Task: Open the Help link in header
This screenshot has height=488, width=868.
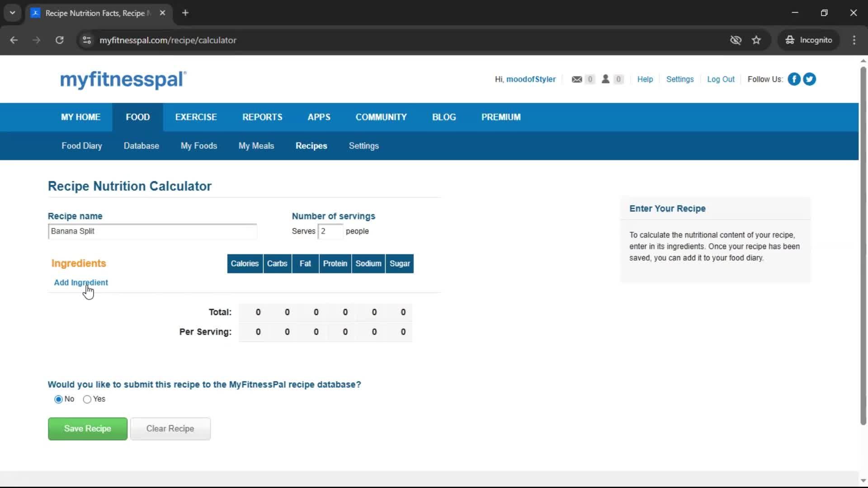Action: click(645, 79)
